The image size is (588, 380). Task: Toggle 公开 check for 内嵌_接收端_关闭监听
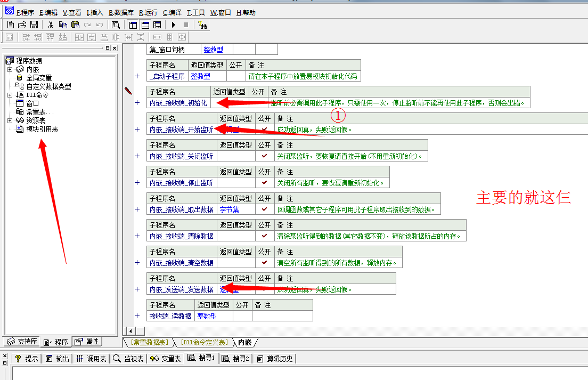[264, 156]
